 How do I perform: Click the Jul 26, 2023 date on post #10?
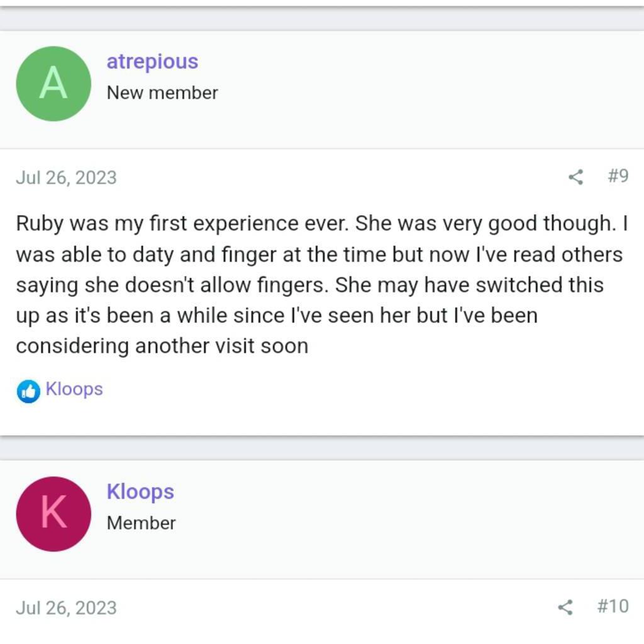pos(67,608)
